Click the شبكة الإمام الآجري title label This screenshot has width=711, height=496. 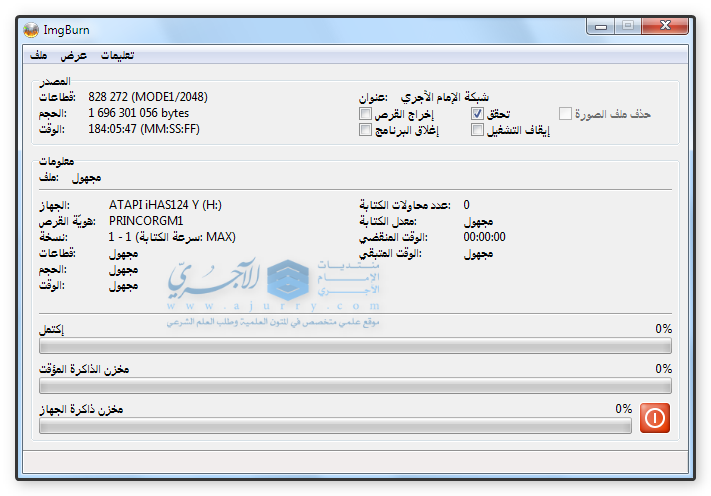point(445,98)
